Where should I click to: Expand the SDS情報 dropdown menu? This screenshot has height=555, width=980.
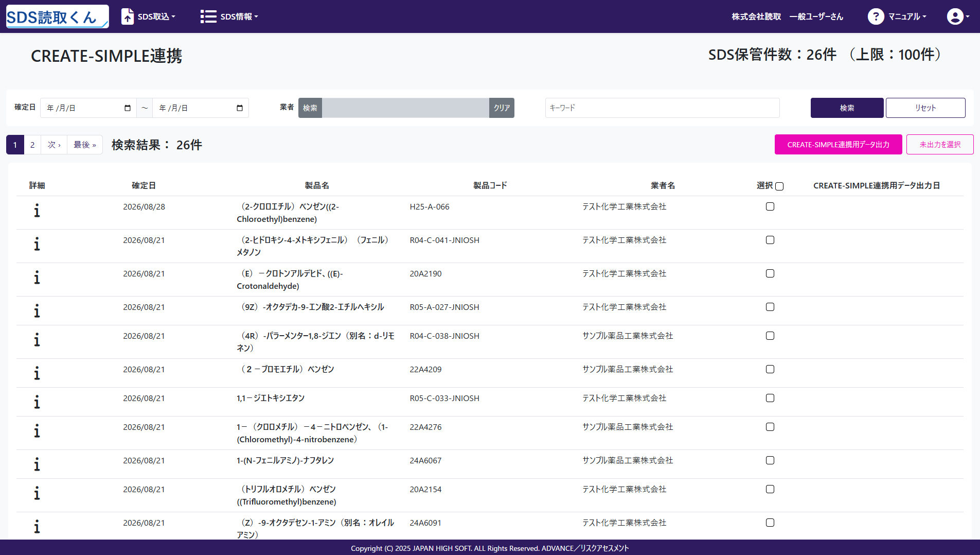click(x=239, y=16)
